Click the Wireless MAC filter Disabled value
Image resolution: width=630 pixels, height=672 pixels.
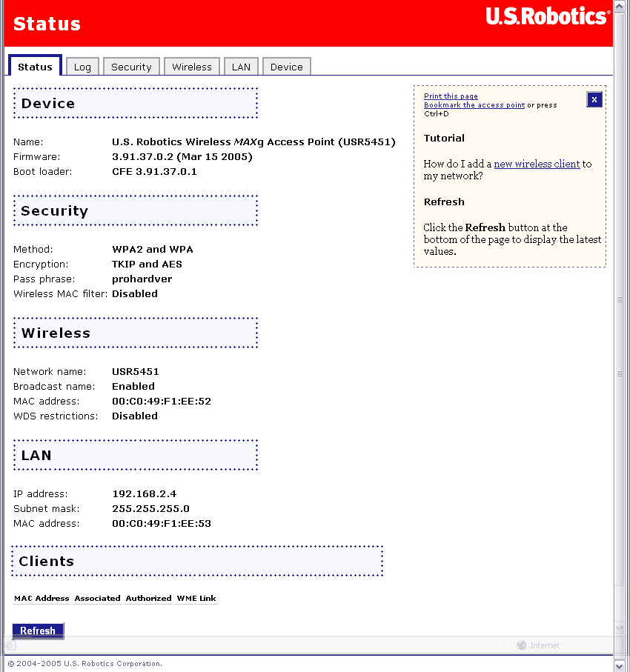tap(135, 293)
